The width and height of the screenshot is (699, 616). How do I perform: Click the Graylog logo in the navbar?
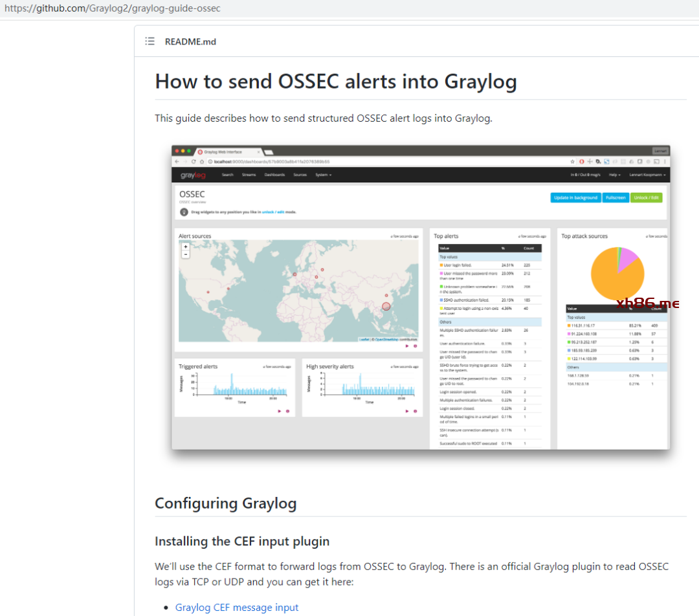pos(192,175)
